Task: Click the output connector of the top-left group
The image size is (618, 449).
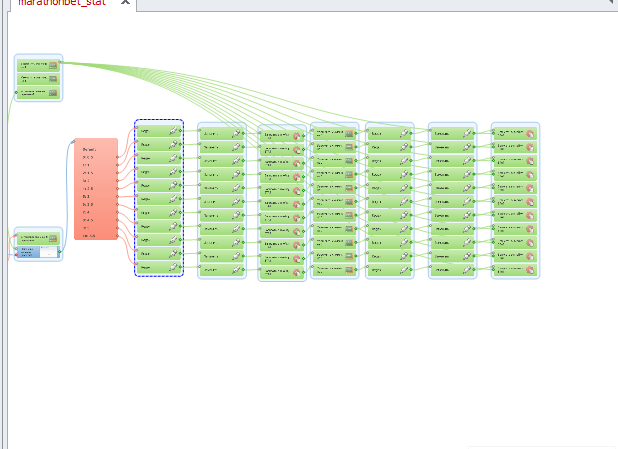Action: [x=60, y=62]
